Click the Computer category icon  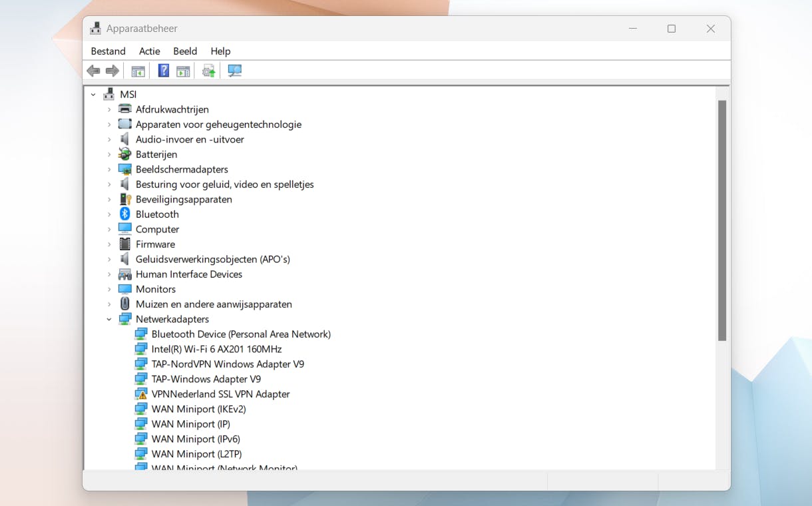124,229
